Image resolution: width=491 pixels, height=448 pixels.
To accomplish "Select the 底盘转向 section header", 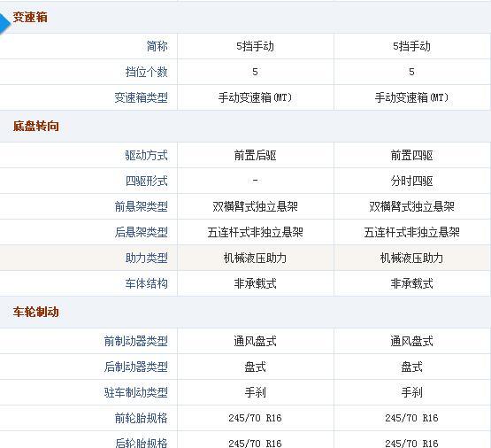I will [x=36, y=126].
